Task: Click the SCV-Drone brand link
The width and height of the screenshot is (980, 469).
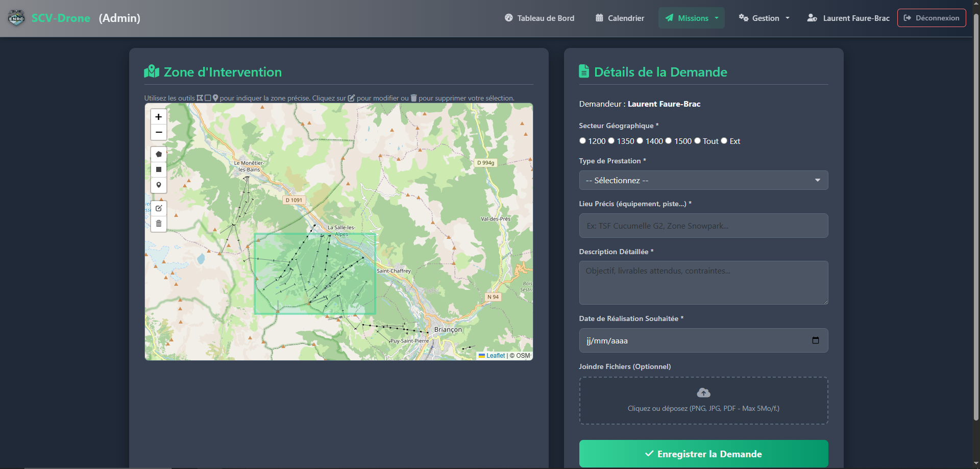Action: pos(61,18)
